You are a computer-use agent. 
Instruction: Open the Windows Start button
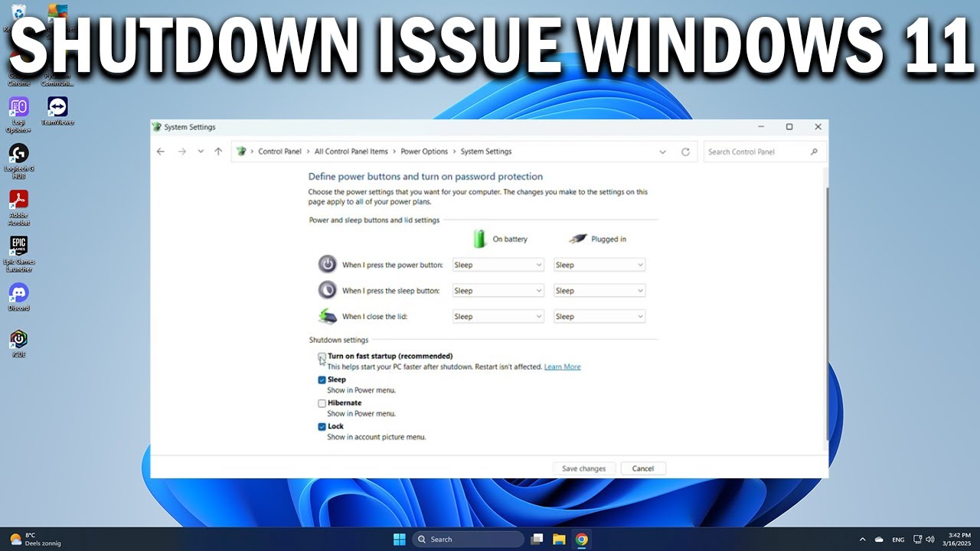point(400,540)
